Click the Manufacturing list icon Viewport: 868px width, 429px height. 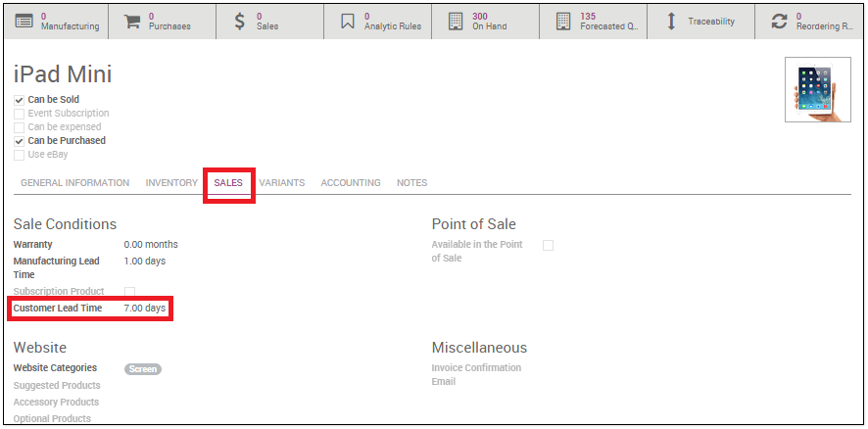click(24, 22)
